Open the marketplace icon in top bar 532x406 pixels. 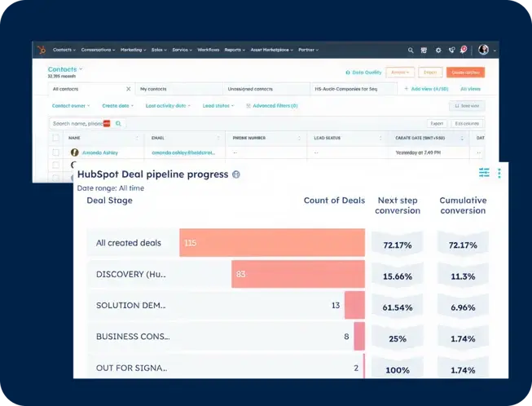coord(424,51)
